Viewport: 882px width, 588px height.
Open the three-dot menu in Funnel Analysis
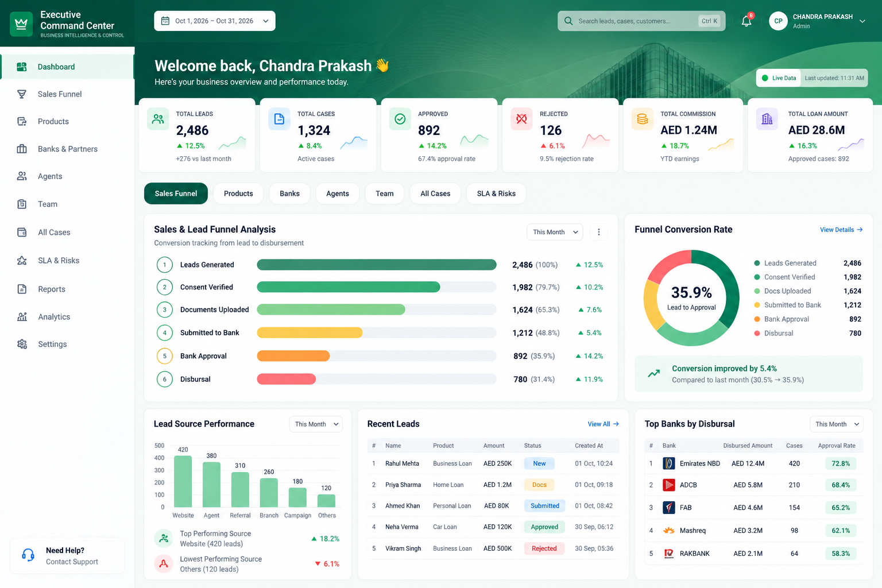pyautogui.click(x=599, y=232)
